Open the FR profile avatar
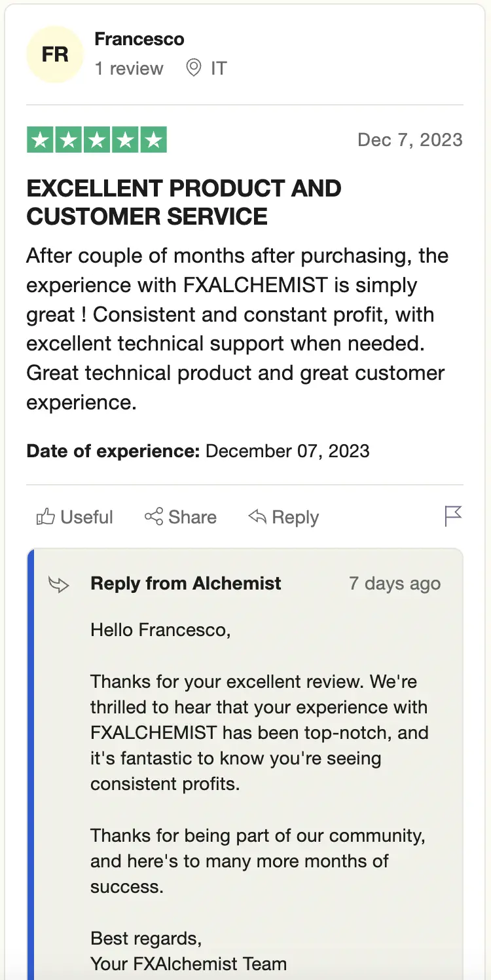This screenshot has width=491, height=980. coord(55,54)
